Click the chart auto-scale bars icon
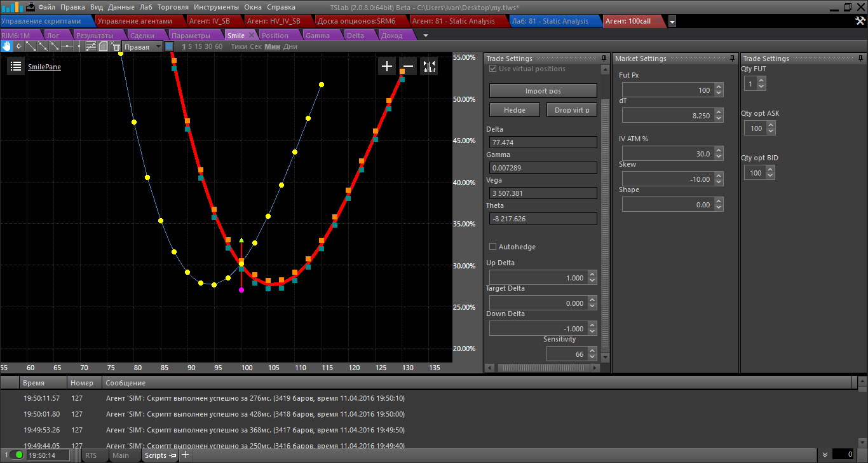The width and height of the screenshot is (868, 463). pos(429,66)
